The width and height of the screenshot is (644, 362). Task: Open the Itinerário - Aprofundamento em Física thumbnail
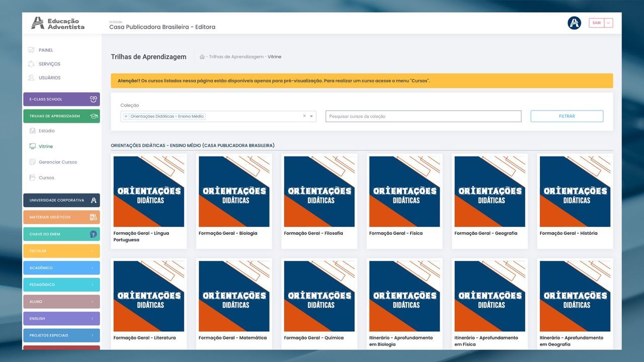point(490,296)
